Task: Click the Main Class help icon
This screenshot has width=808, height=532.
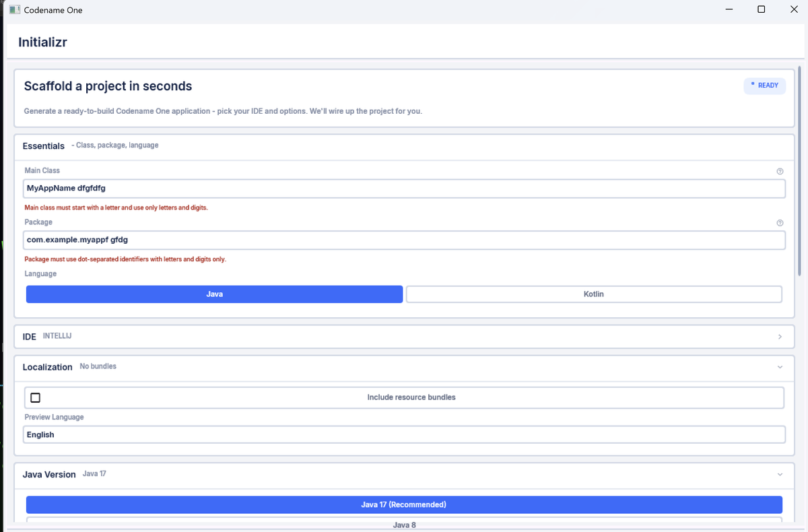Action: pos(780,171)
